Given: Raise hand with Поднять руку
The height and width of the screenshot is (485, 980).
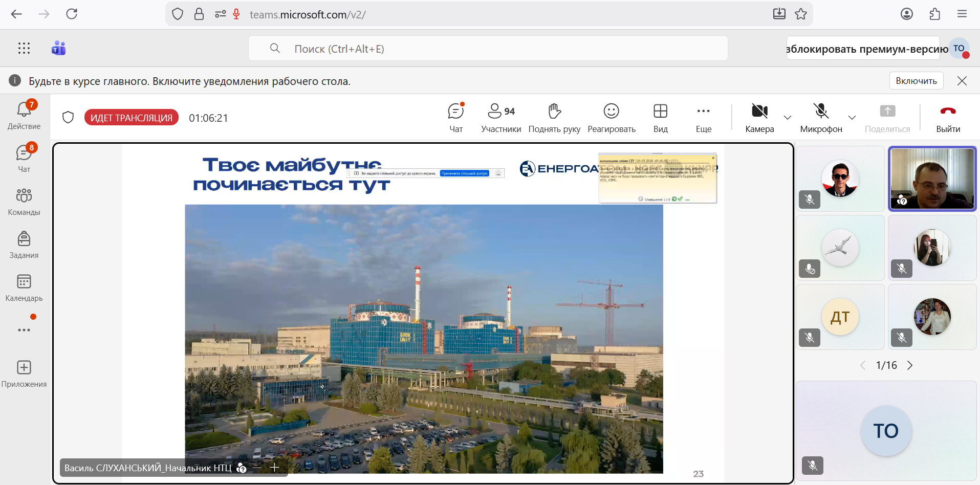Looking at the screenshot, I should pos(554,118).
